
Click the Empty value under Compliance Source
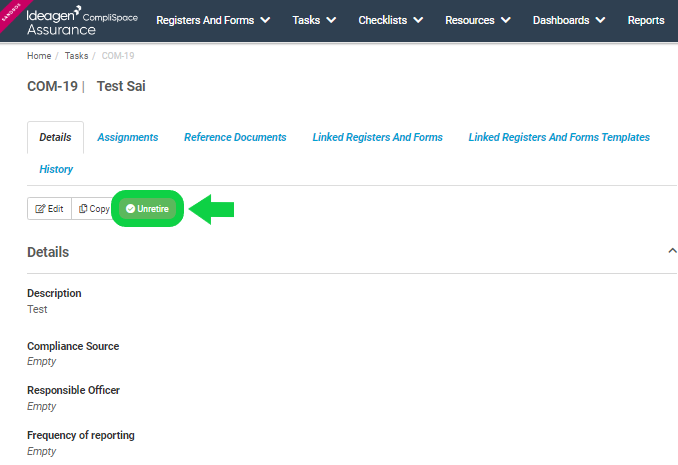[42, 362]
